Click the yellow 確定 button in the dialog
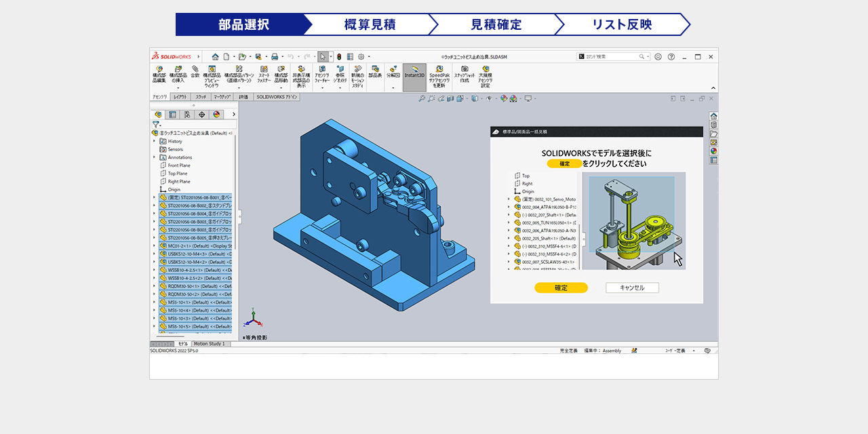 coord(561,288)
